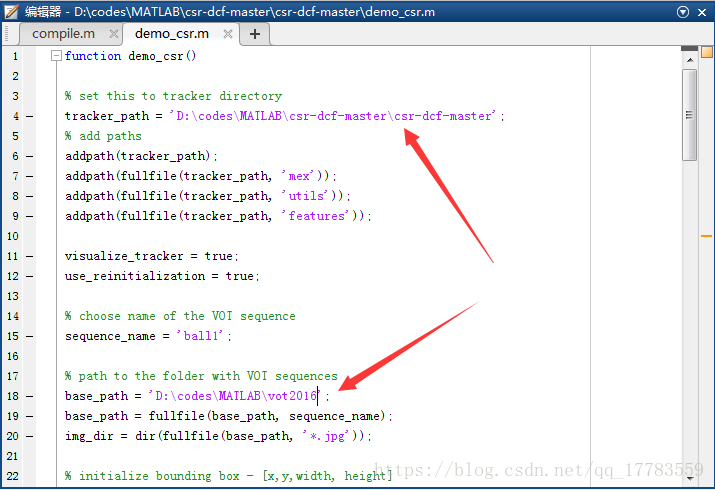Click the 'utils' string on line 8
This screenshot has width=715, height=490.
pos(306,196)
